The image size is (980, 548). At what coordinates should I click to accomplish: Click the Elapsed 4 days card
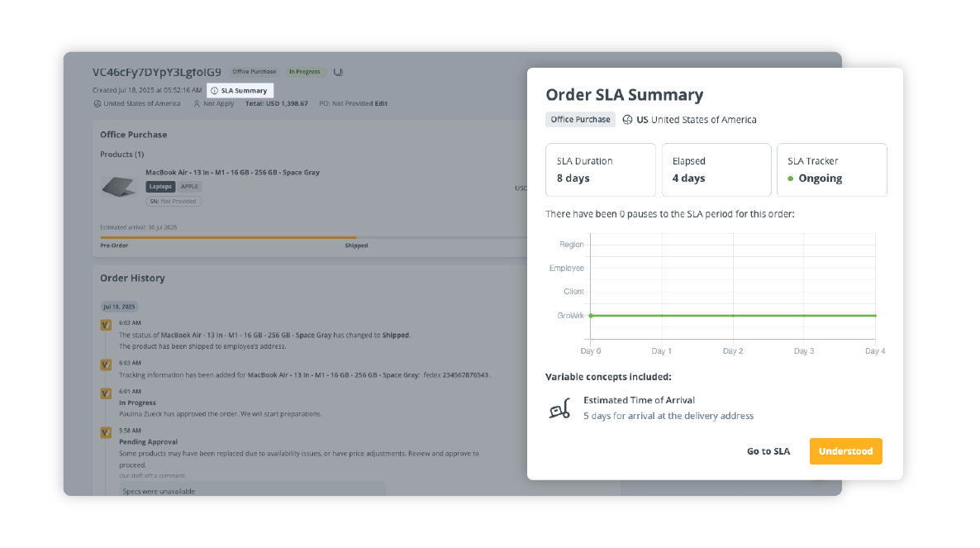click(716, 170)
